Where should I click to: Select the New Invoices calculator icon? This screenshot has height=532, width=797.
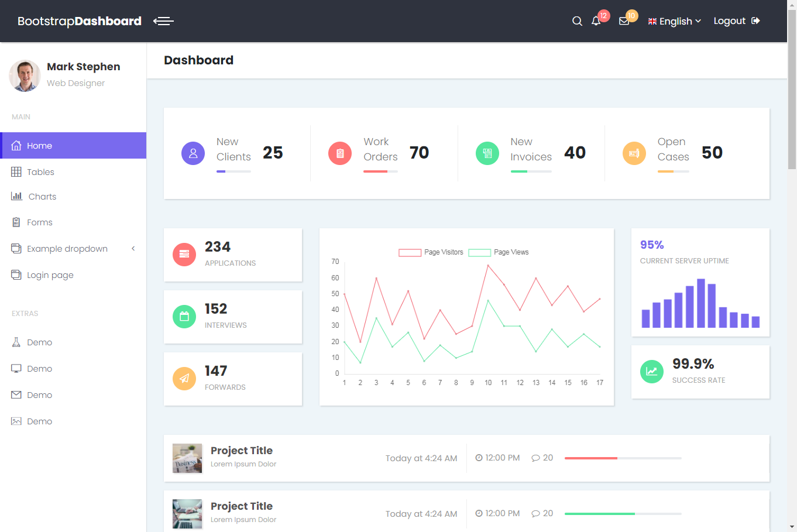(487, 153)
